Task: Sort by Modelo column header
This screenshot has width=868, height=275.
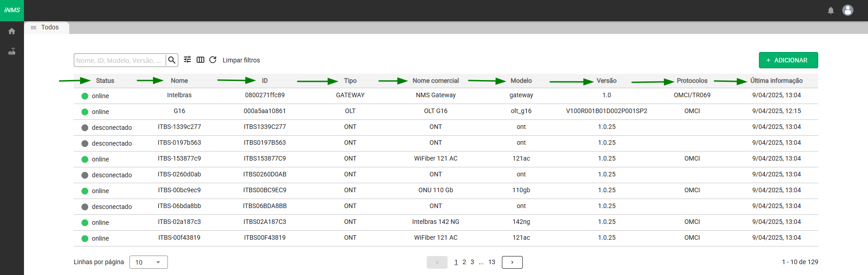Action: (x=521, y=81)
